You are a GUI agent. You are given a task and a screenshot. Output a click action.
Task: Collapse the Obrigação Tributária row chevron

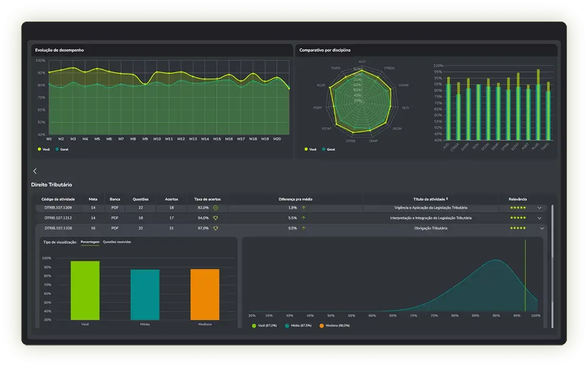tap(542, 228)
